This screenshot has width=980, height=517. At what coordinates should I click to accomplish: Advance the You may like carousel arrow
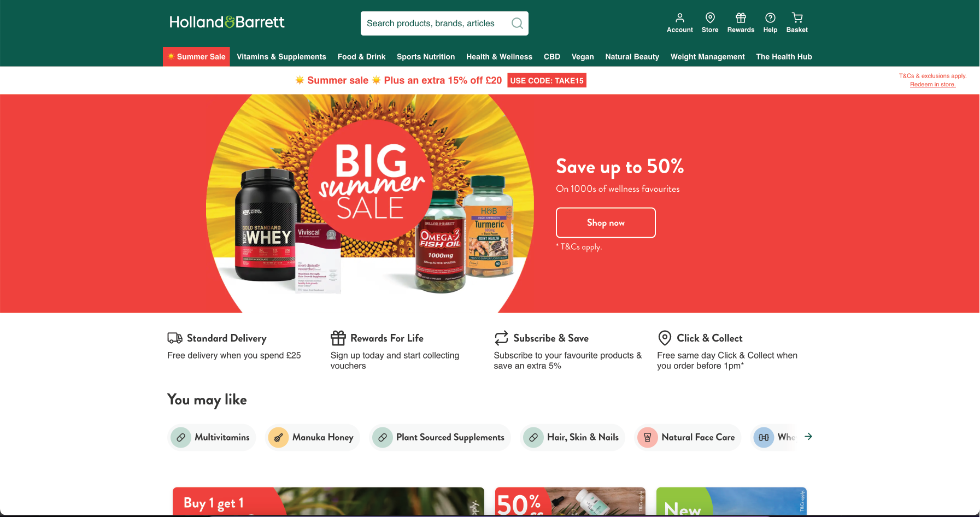[x=808, y=437]
